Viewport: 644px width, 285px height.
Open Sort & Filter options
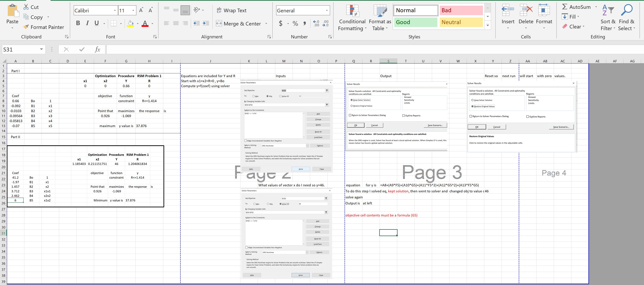tap(608, 18)
